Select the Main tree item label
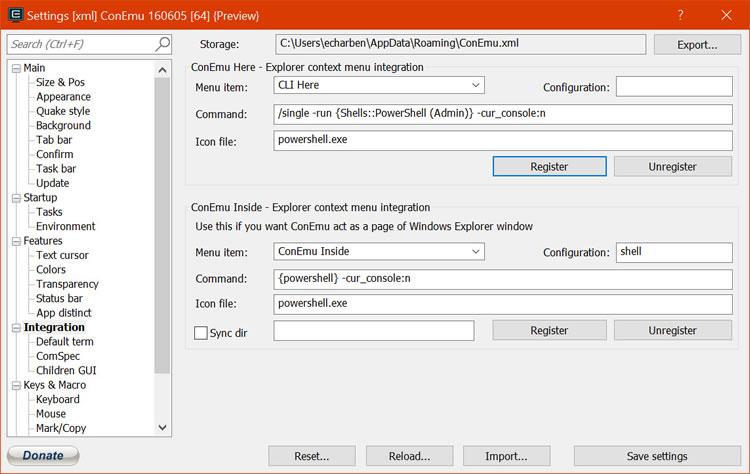The width and height of the screenshot is (750, 474). coord(34,68)
